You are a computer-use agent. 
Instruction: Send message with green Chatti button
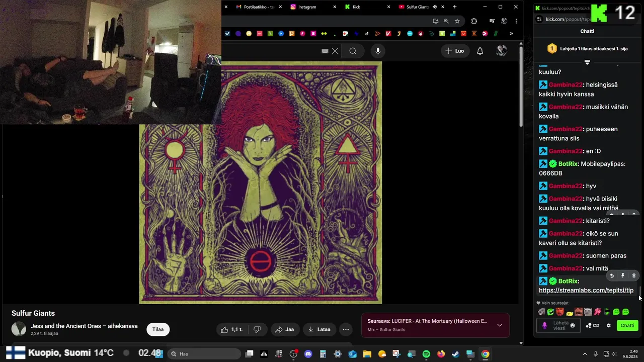627,325
